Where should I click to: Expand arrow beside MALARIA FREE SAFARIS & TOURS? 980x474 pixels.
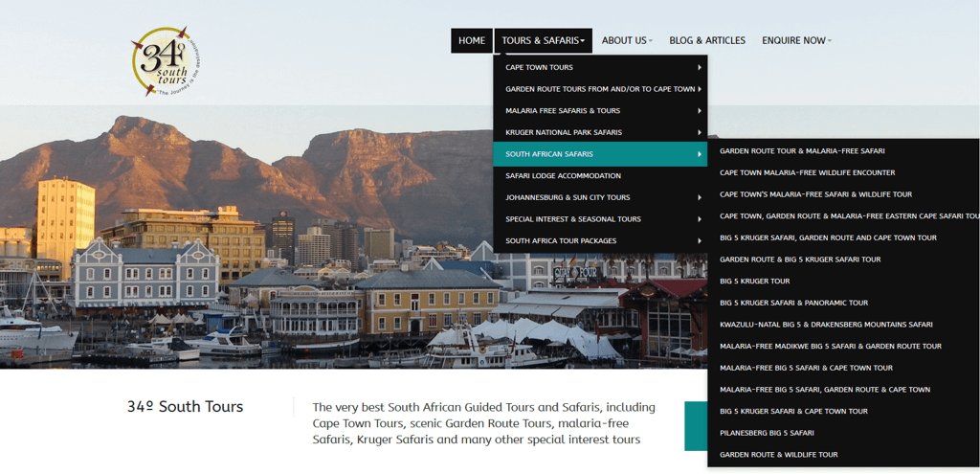(700, 111)
